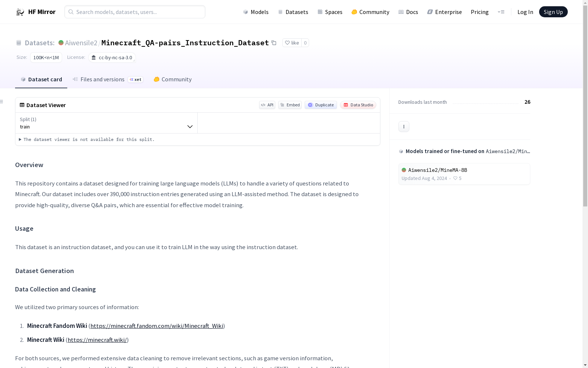Image resolution: width=588 pixels, height=368 pixels.
Task: Like the dataset with the heart button
Action: [x=292, y=43]
